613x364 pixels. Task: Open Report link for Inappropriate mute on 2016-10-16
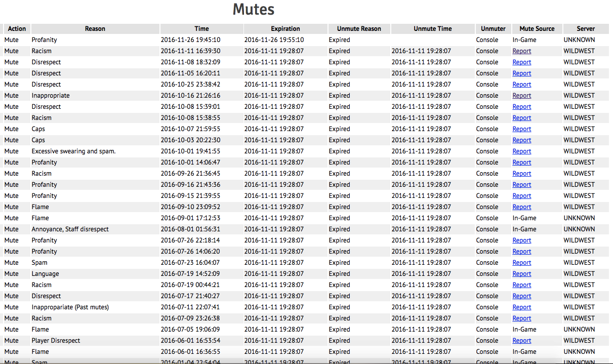521,96
